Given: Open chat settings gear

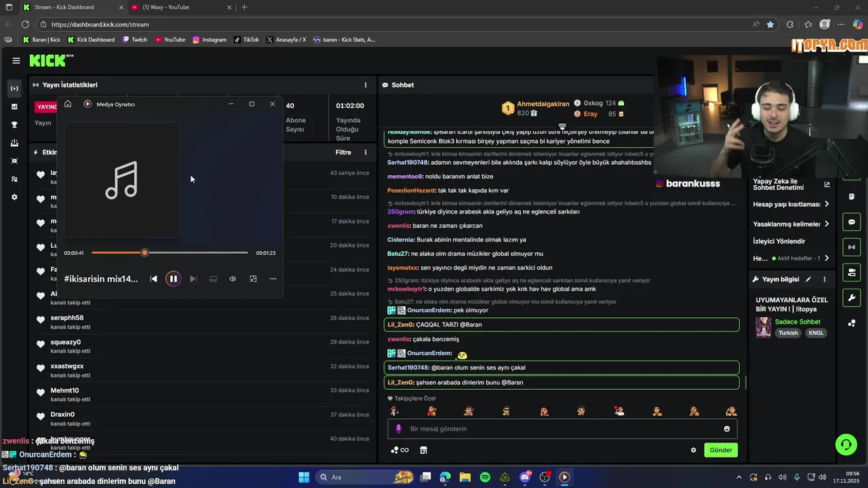Looking at the screenshot, I should [x=693, y=450].
